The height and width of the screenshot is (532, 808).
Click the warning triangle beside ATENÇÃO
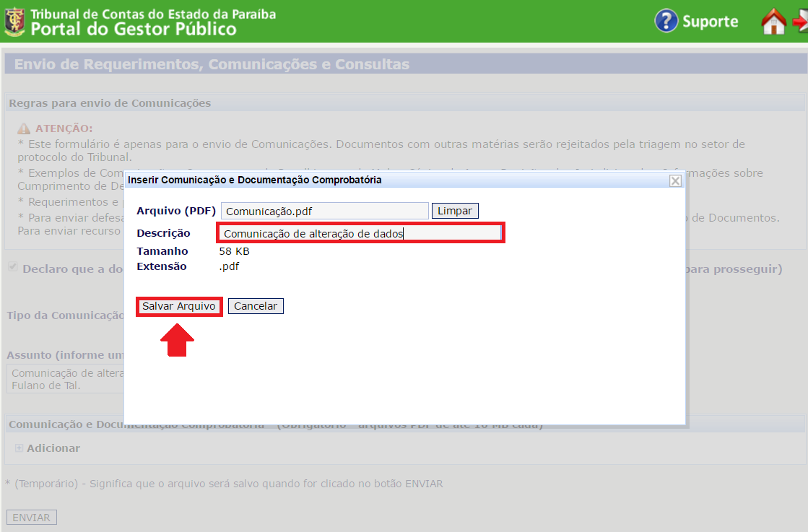24,128
